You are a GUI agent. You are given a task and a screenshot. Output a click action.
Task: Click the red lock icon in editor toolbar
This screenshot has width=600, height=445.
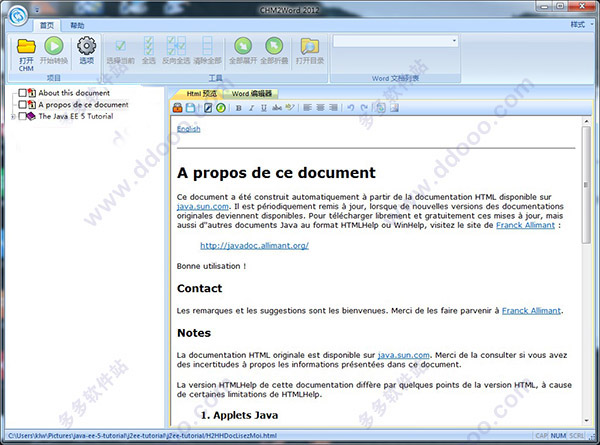(x=178, y=108)
